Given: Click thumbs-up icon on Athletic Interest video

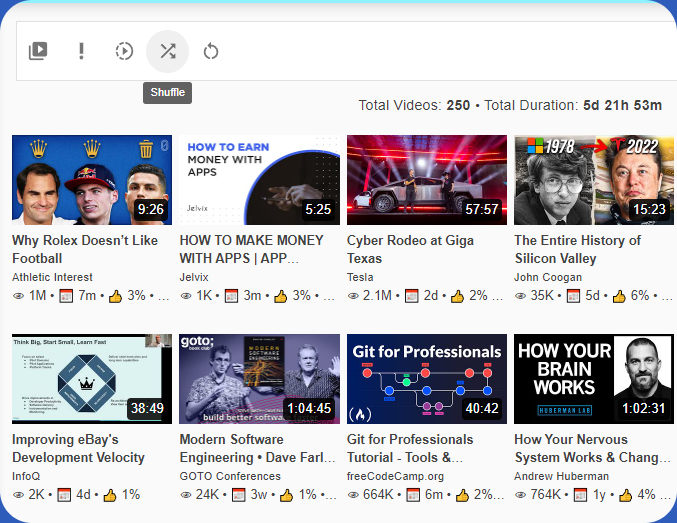Looking at the screenshot, I should (x=115, y=296).
